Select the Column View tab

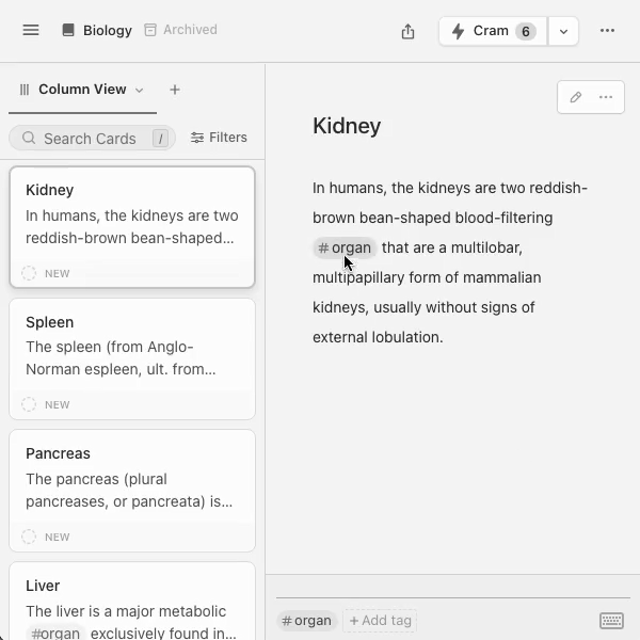coord(82,89)
